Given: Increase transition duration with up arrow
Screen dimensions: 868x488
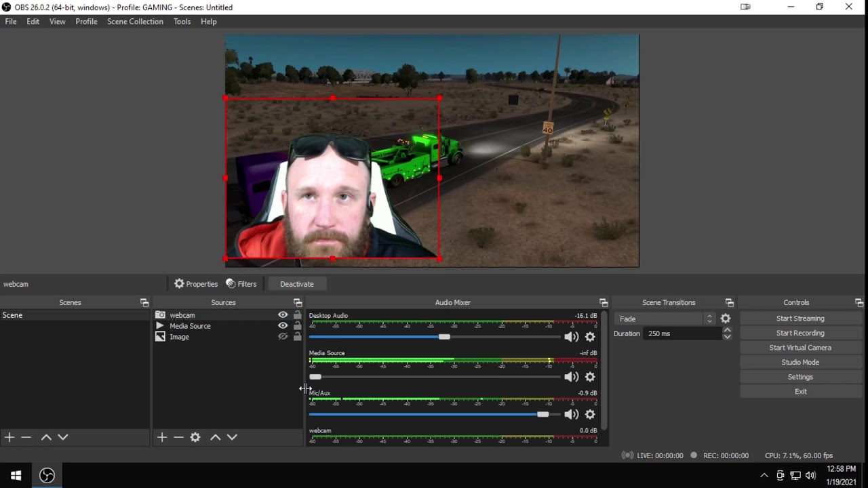Looking at the screenshot, I should click(727, 330).
